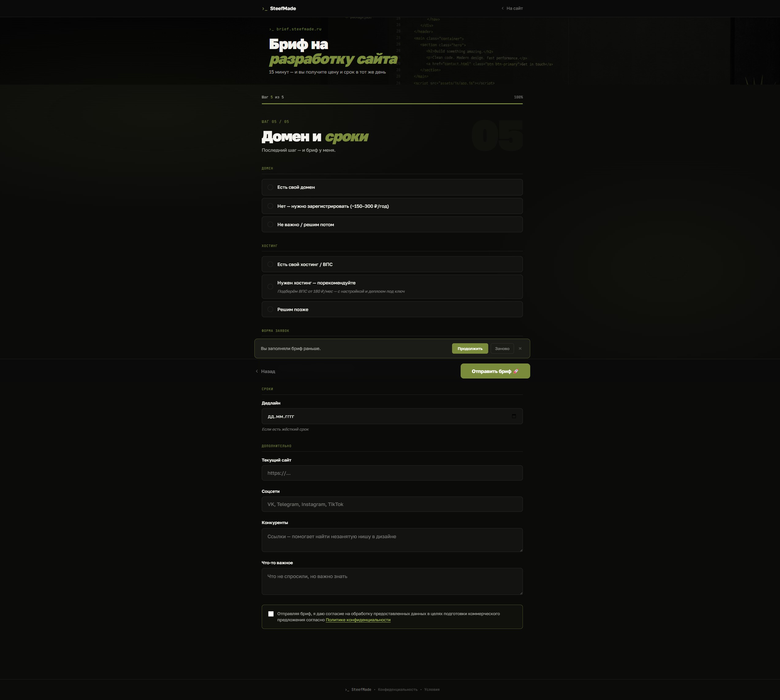
Task: Click the 'ХОСТИНГ' section label
Action: coord(269,246)
